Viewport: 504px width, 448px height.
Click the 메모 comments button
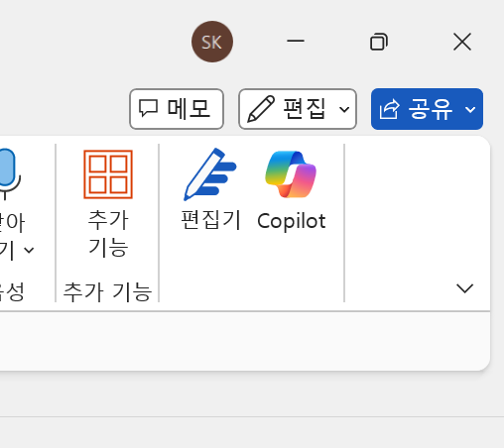click(x=177, y=109)
